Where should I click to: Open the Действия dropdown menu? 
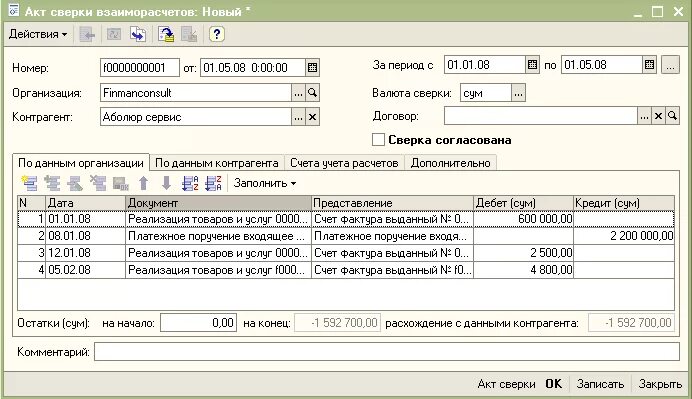pyautogui.click(x=38, y=34)
